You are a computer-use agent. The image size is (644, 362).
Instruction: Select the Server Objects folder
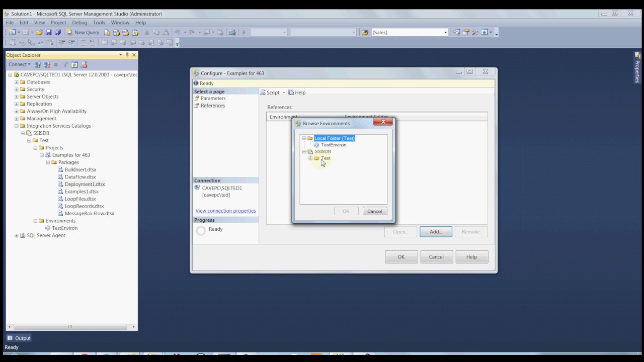point(42,97)
